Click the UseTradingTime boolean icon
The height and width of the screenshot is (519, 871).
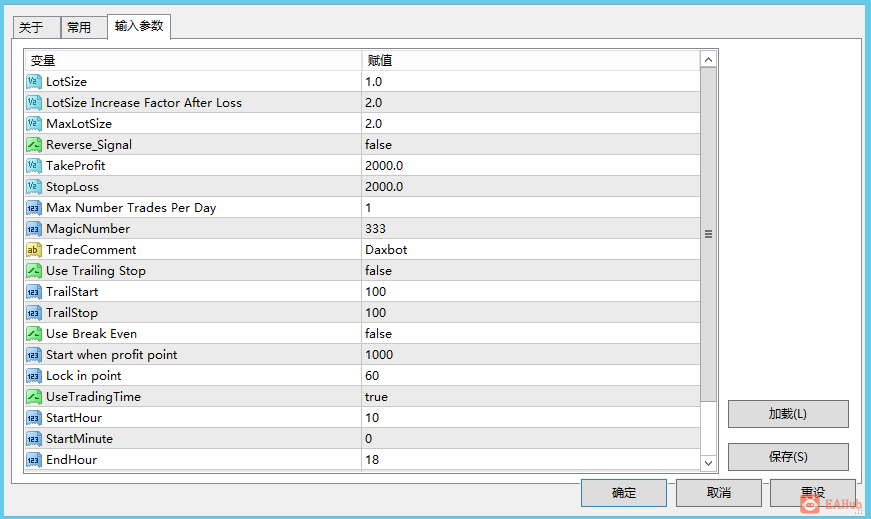tap(34, 397)
